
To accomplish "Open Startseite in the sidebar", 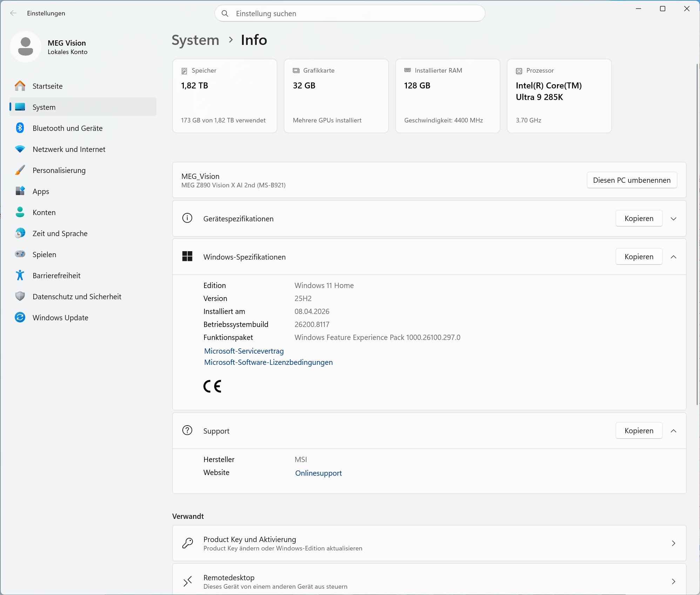I will point(83,86).
